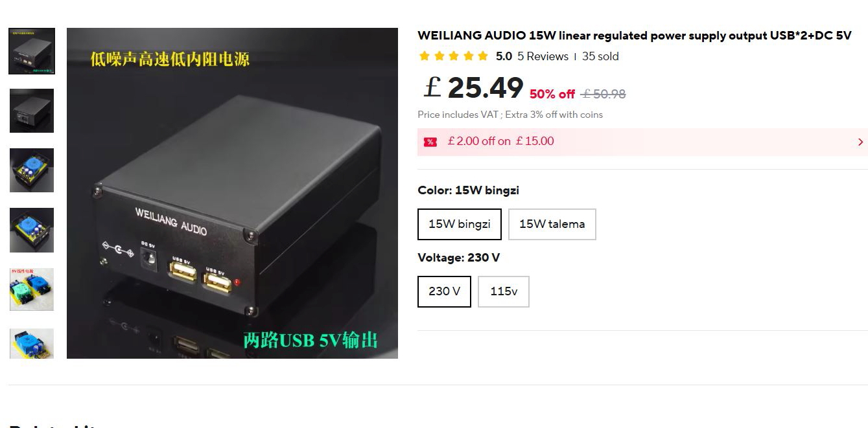
Task: Click the Extra 3% off with coins text
Action: tap(554, 115)
